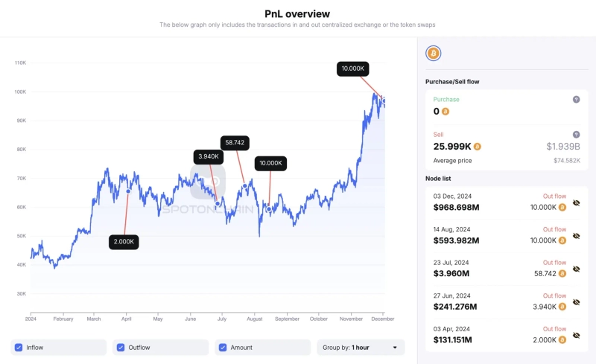Click the 2.000K chart marker label
The width and height of the screenshot is (596, 364).
click(x=124, y=242)
